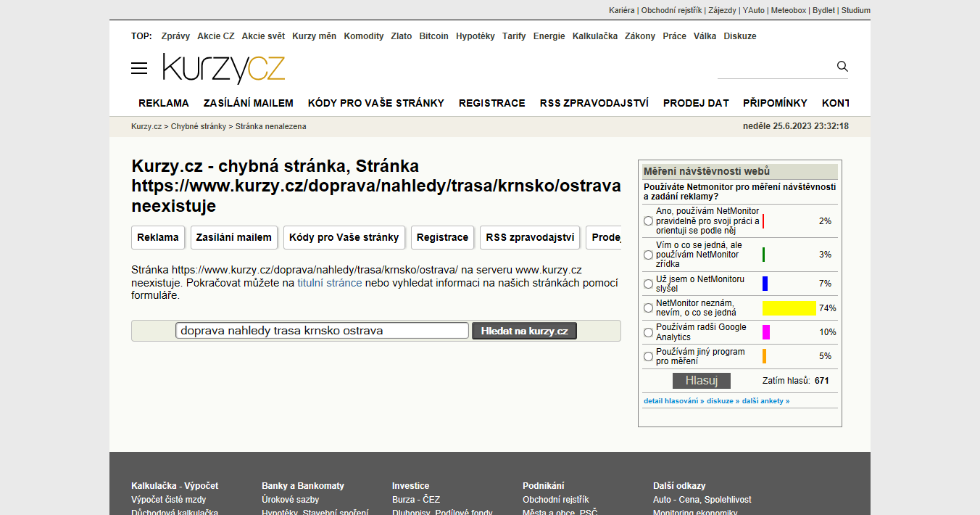Screen dimensions: 980x515
Task: Click Diskuze in TOP bar
Action: [x=740, y=36]
